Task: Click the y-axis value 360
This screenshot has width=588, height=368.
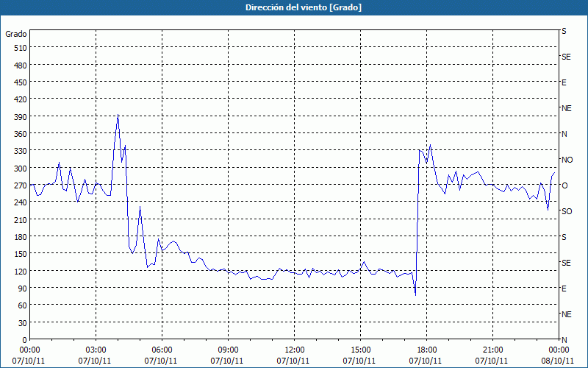Action: pyautogui.click(x=21, y=134)
